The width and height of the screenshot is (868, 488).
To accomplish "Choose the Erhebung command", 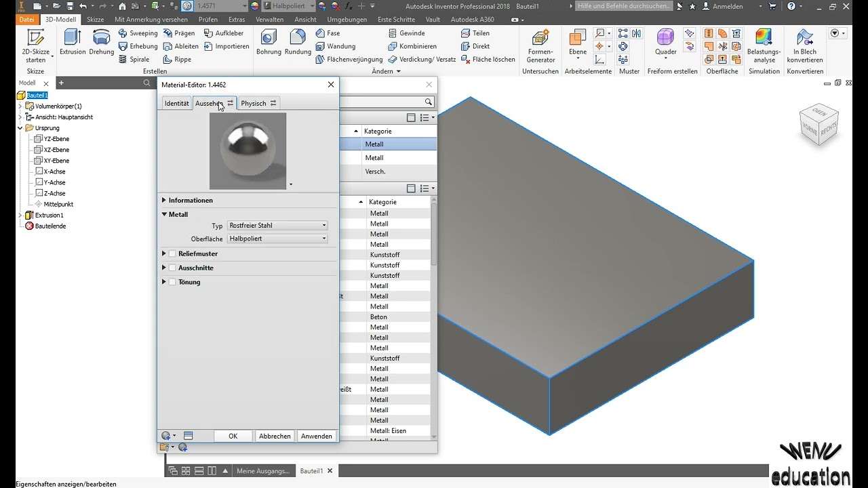I will (138, 46).
